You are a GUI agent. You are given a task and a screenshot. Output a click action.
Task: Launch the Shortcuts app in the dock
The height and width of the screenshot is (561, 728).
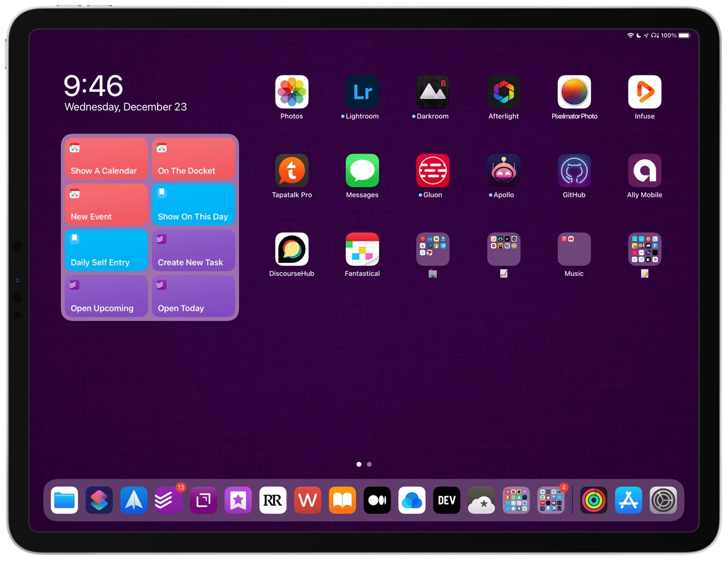99,500
